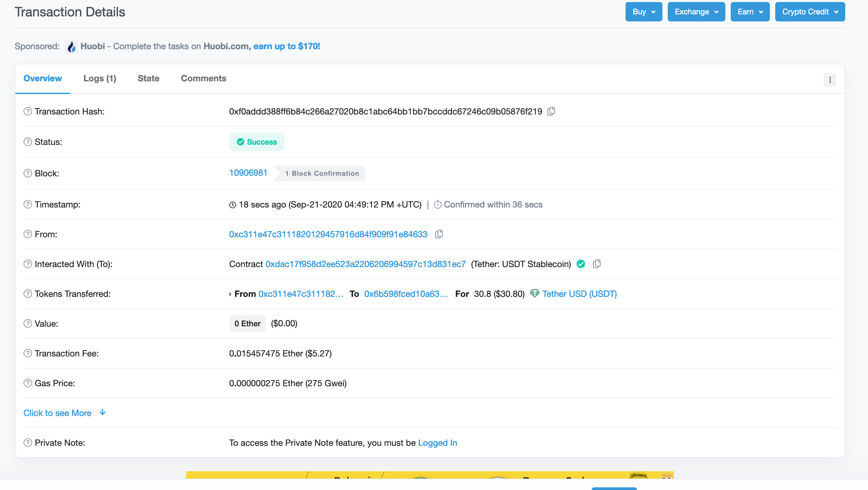Click the help icon beside Timestamp
Image resolution: width=868 pixels, height=490 pixels.
(x=28, y=205)
